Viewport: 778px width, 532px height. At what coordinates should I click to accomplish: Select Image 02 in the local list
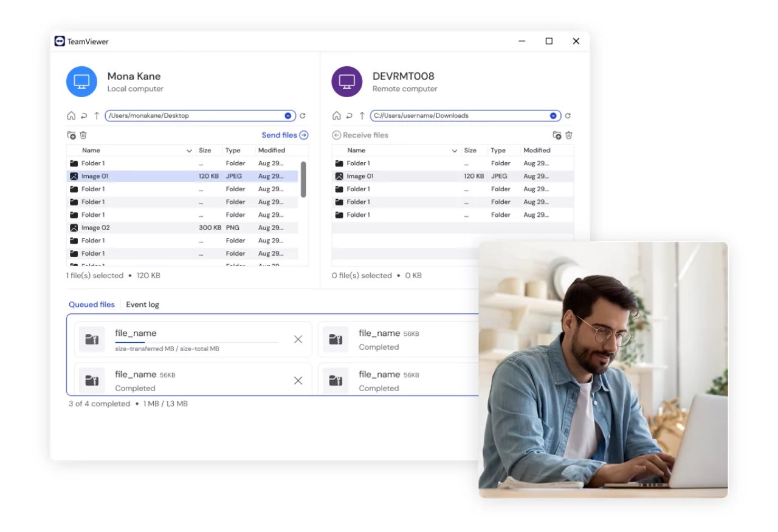(182, 228)
